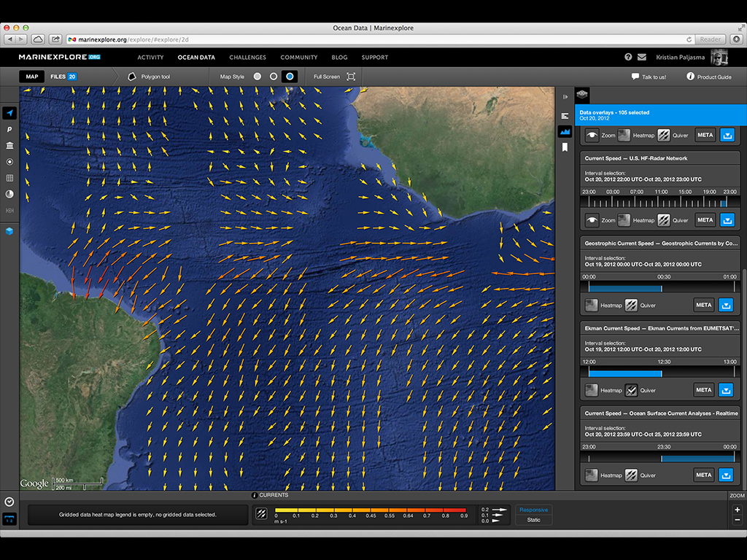
Task: Select the navigation arrow tool in left sidebar
Action: click(x=9, y=114)
